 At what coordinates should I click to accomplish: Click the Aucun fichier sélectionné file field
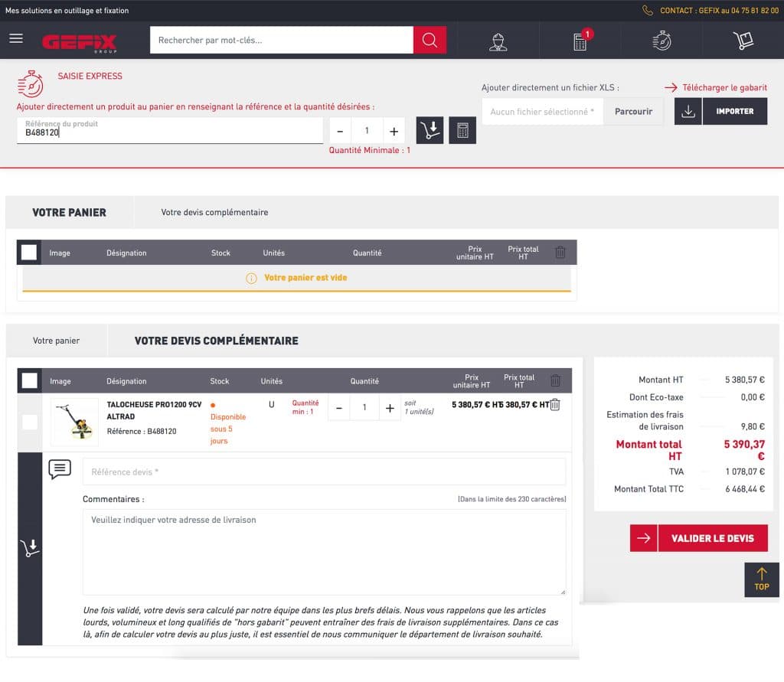click(x=543, y=112)
